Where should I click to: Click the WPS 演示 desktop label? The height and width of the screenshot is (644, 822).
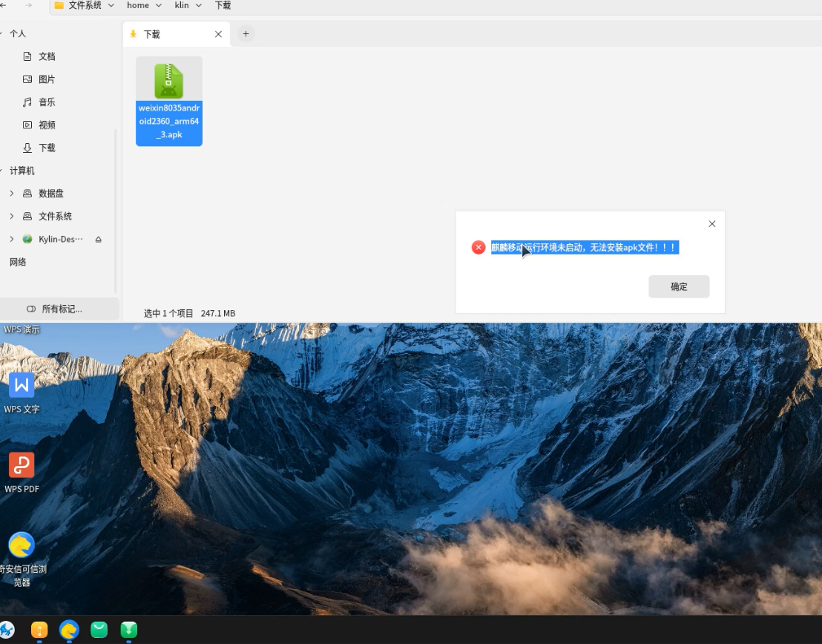click(22, 329)
